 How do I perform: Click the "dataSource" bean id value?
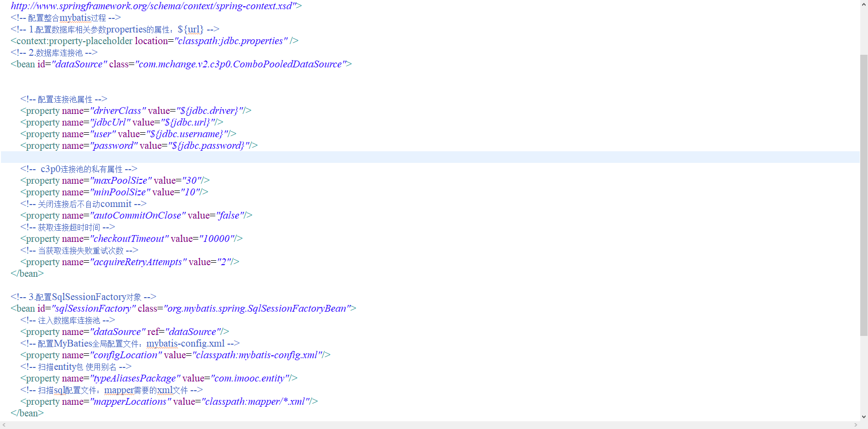(79, 64)
